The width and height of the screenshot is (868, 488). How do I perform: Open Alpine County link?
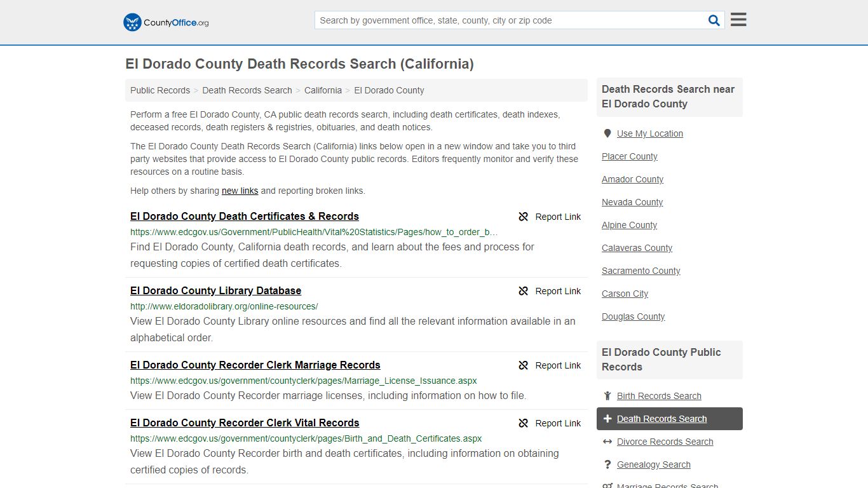tap(629, 225)
